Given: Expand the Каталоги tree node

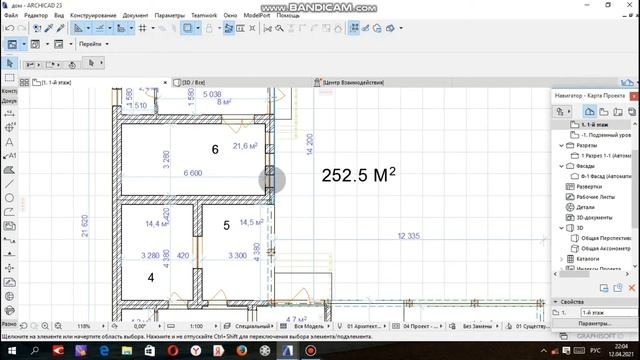Looking at the screenshot, I should coord(561,259).
